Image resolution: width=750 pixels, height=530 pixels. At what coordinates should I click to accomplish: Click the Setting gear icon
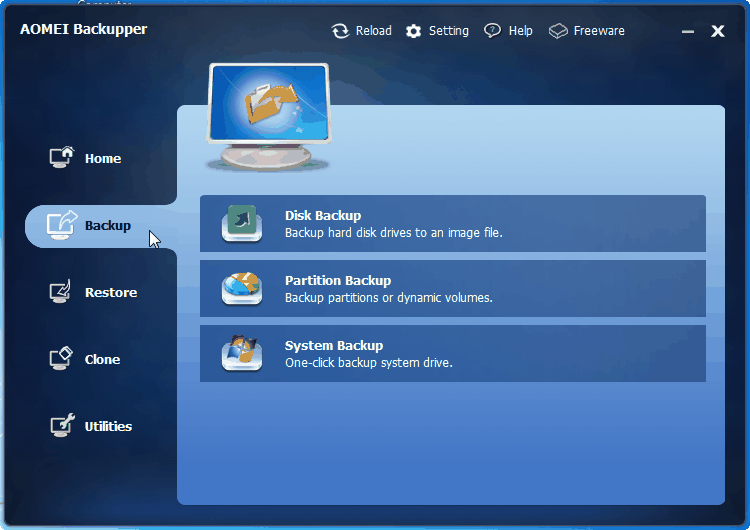tap(413, 31)
